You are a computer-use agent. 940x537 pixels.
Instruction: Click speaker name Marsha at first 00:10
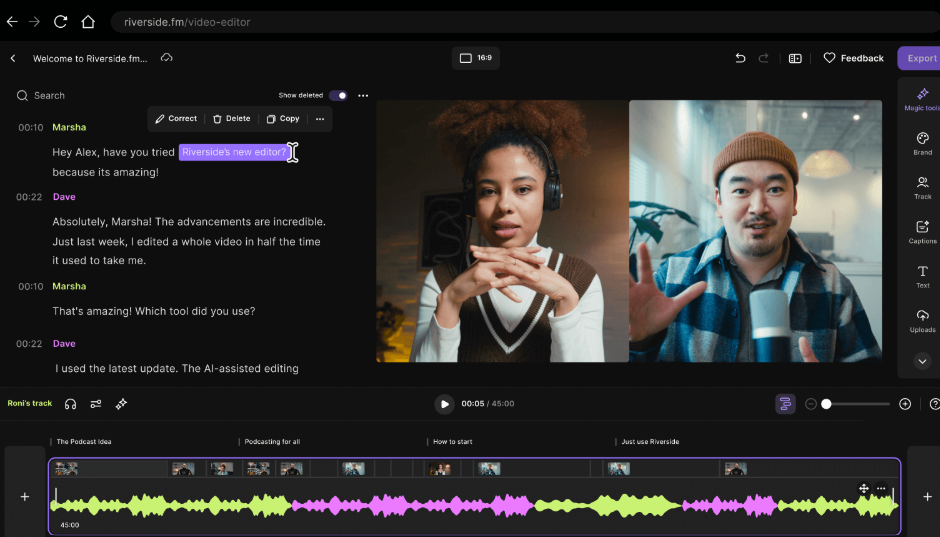coord(69,127)
